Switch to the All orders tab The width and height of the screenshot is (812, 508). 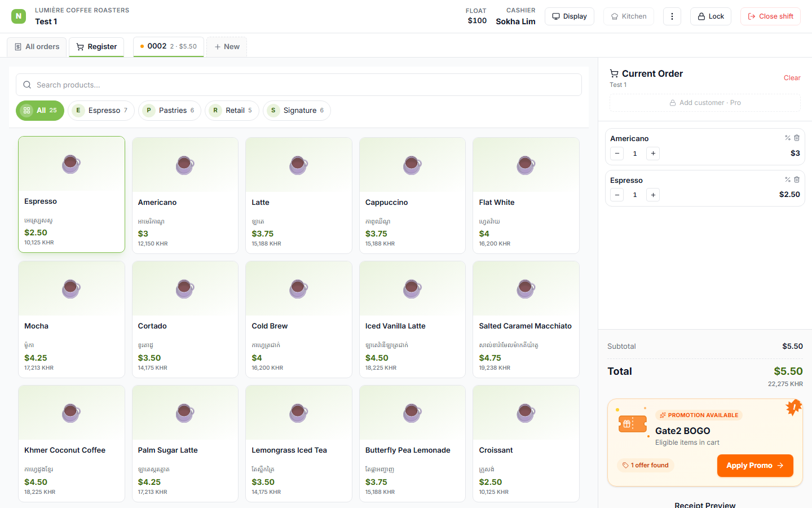(x=37, y=47)
